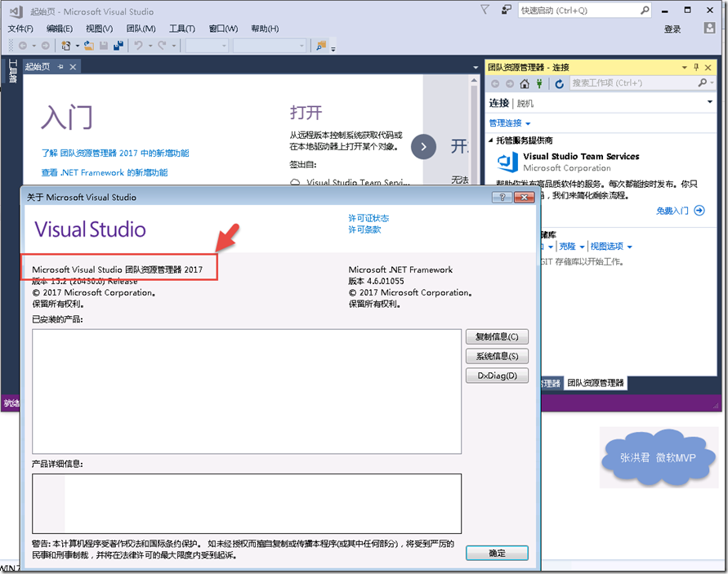This screenshot has width=728, height=574.
Task: Open the New Project button dropdown arrow
Action: 78,46
